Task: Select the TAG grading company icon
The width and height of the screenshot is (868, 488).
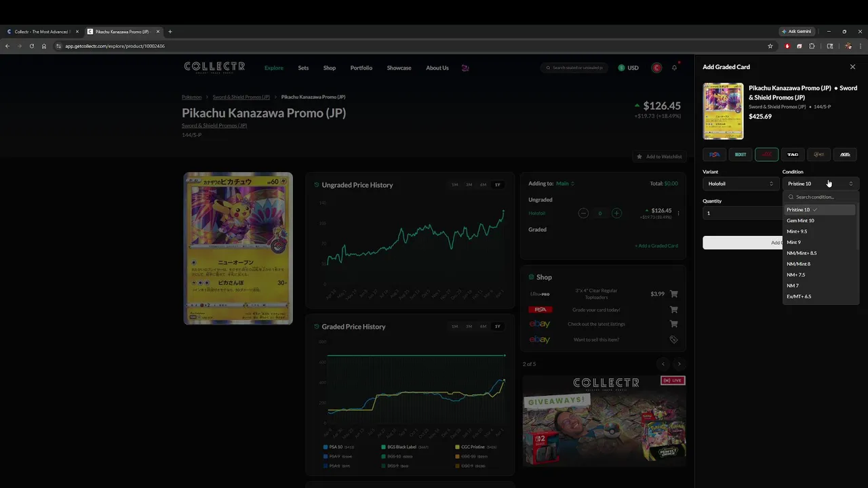Action: coord(793,155)
